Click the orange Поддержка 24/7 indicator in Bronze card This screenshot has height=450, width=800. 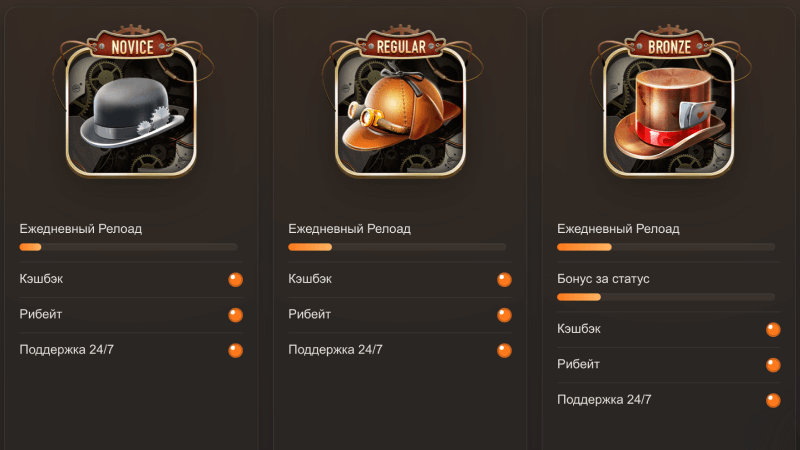pos(773,401)
